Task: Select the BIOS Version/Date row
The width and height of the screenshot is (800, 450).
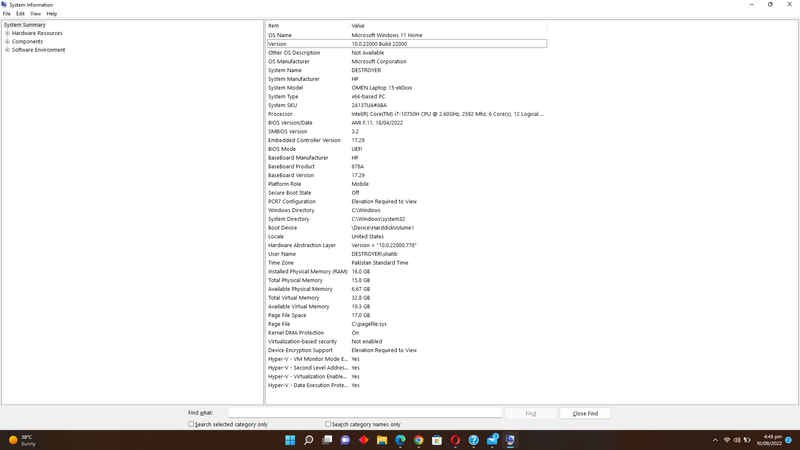Action: 407,122
